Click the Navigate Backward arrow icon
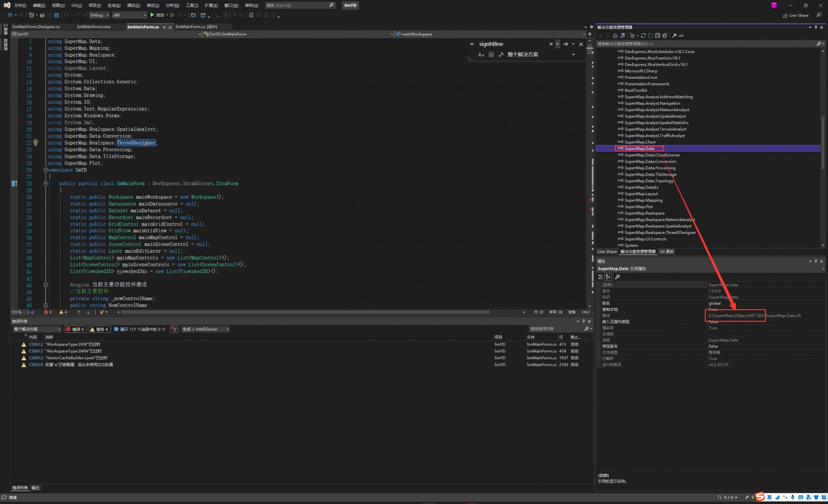Screen dimensions: 828x504 10,15
